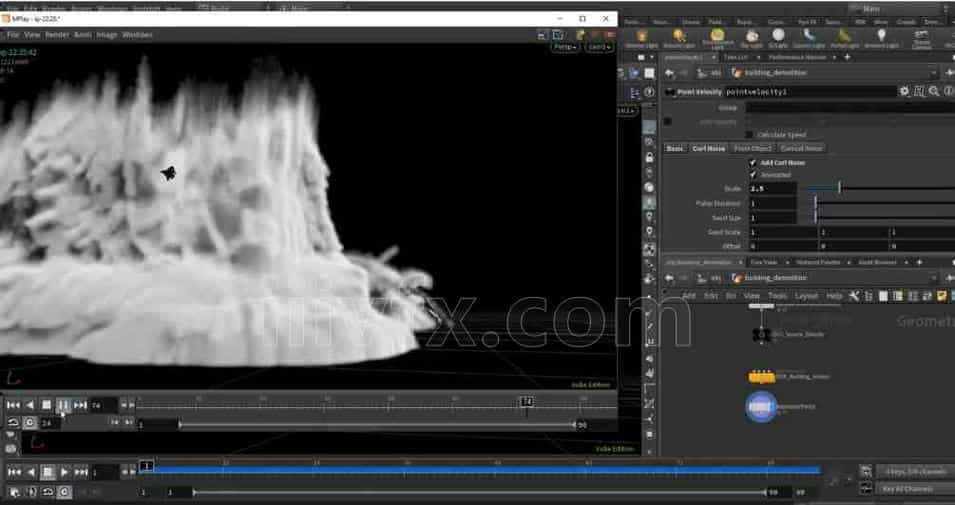Open the keys and channels dropdown button

(x=915, y=471)
